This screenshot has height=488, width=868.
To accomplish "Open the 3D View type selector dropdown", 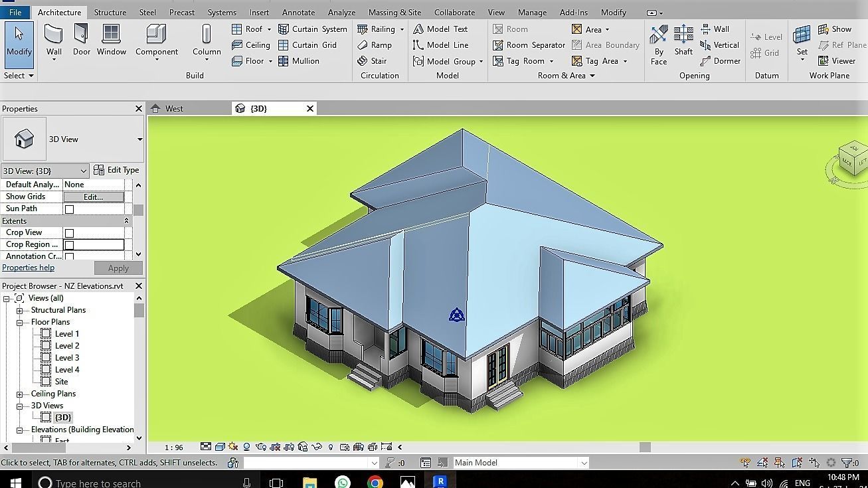I will coord(139,139).
